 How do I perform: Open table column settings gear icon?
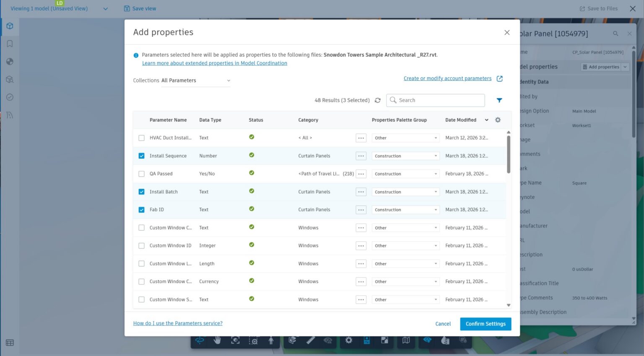click(498, 120)
